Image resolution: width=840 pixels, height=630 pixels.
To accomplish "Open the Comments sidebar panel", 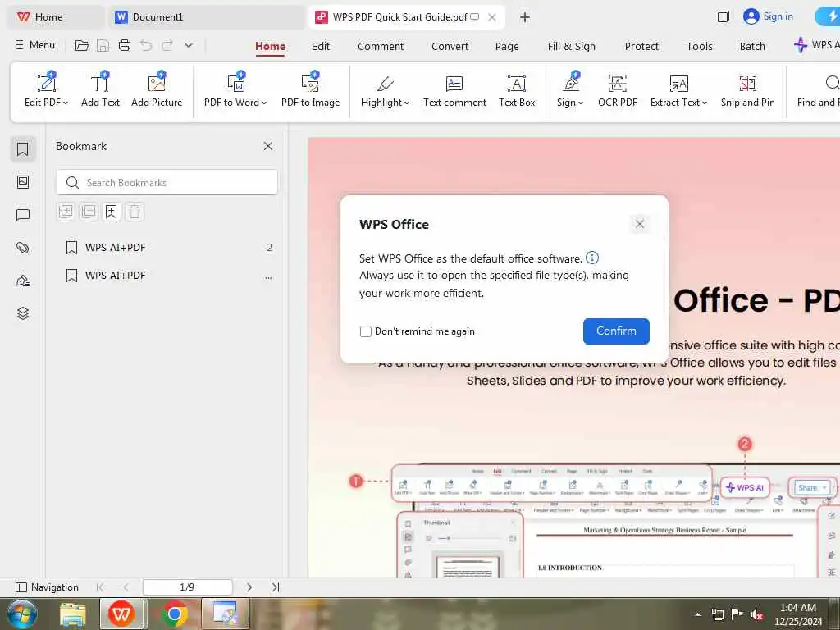I will coord(22,215).
